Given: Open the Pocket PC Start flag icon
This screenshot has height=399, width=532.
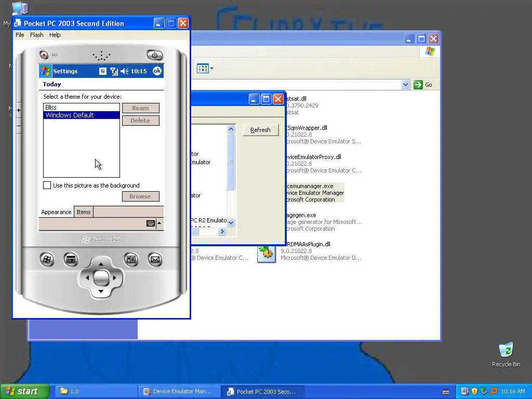Looking at the screenshot, I should coord(46,71).
